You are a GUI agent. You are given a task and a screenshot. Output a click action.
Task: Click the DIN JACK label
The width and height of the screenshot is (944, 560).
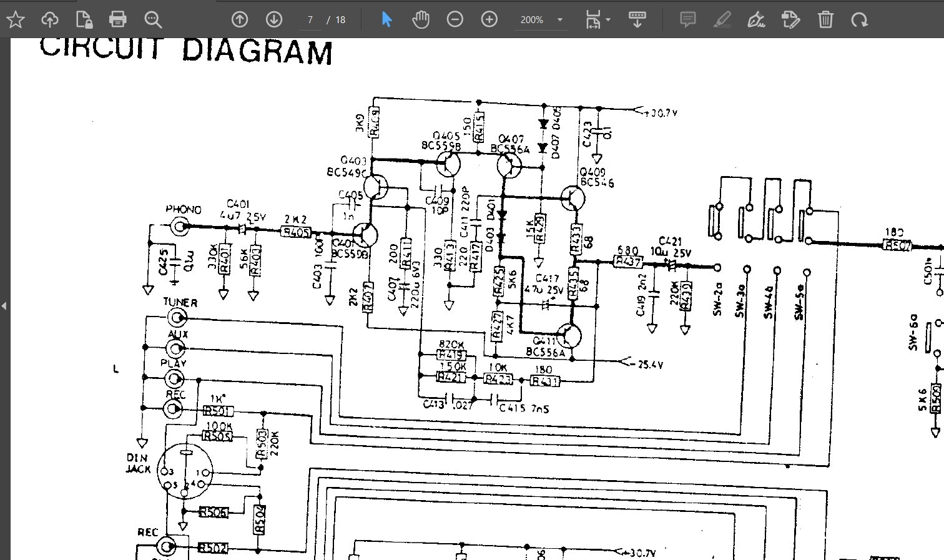(137, 463)
